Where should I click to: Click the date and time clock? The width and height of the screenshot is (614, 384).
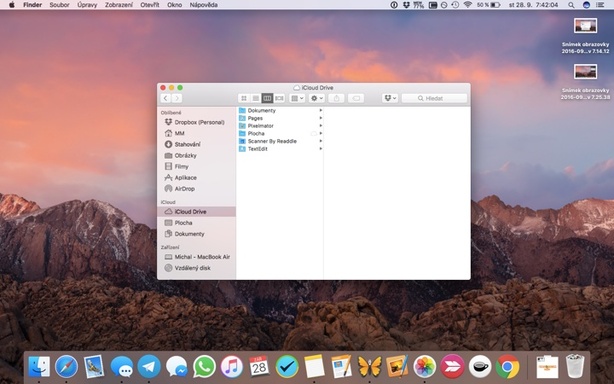tap(533, 5)
